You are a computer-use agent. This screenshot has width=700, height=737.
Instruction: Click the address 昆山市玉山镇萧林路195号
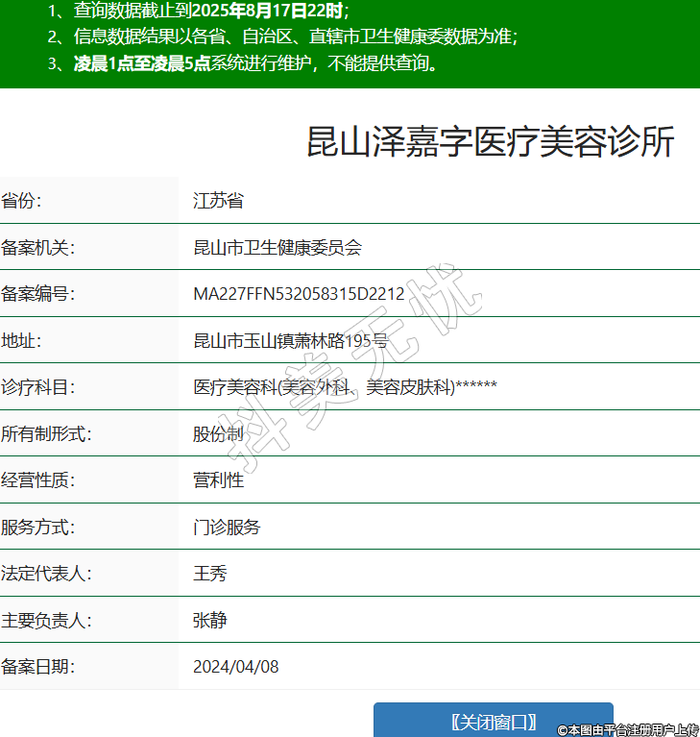pyautogui.click(x=291, y=341)
